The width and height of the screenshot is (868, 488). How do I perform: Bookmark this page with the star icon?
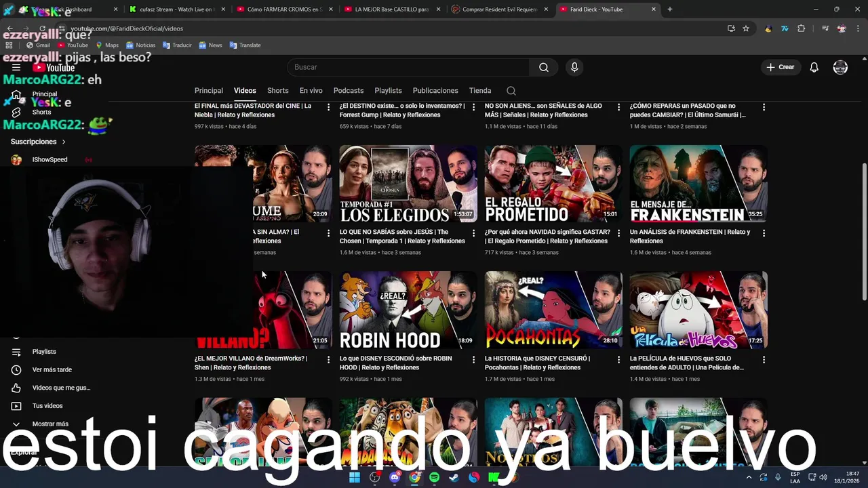point(746,28)
